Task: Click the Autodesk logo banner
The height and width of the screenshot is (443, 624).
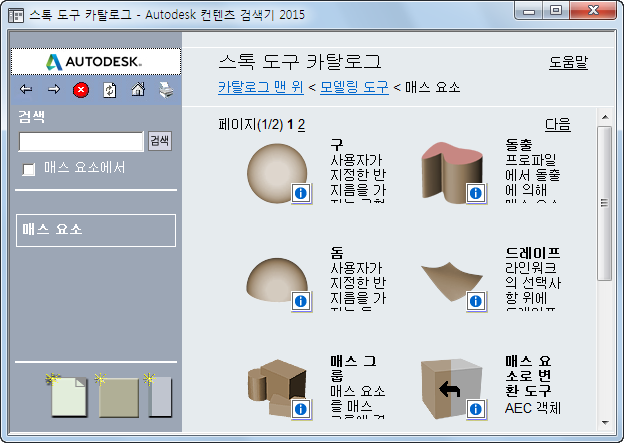Action: click(96, 62)
